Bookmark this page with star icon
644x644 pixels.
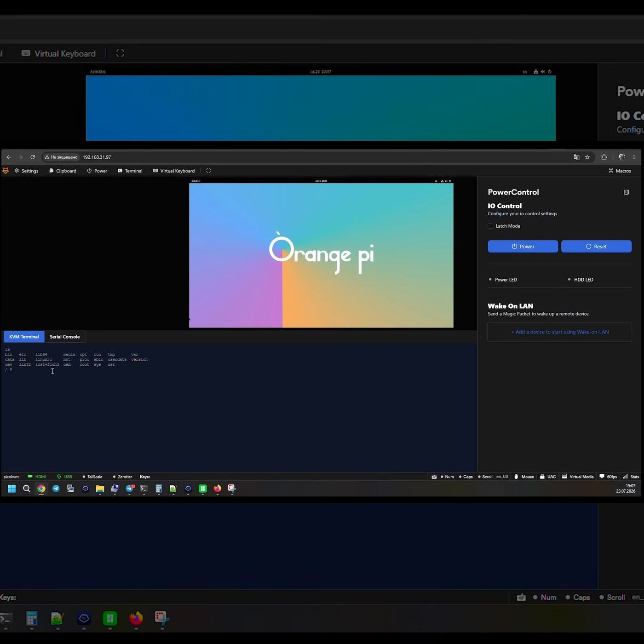[587, 157]
